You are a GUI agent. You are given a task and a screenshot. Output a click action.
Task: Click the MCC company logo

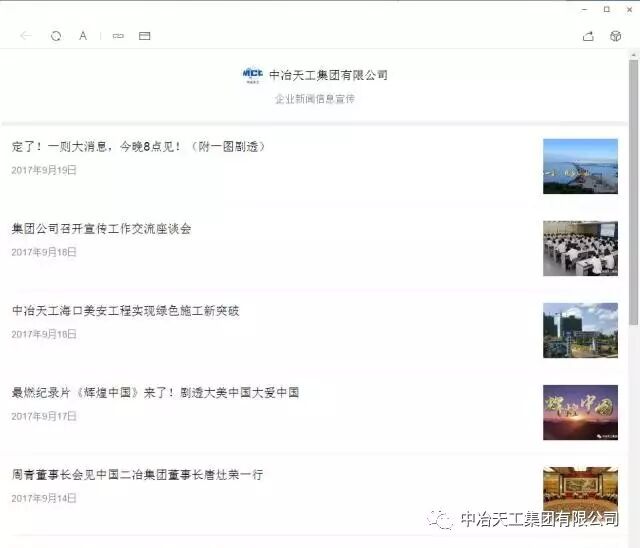[x=253, y=75]
